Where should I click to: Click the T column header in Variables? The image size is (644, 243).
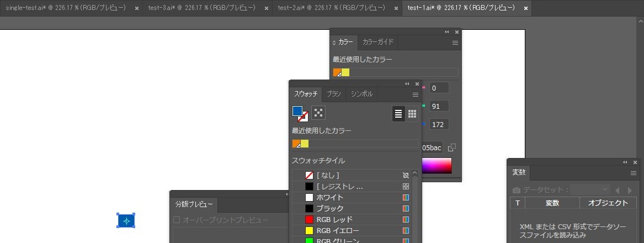tap(518, 203)
